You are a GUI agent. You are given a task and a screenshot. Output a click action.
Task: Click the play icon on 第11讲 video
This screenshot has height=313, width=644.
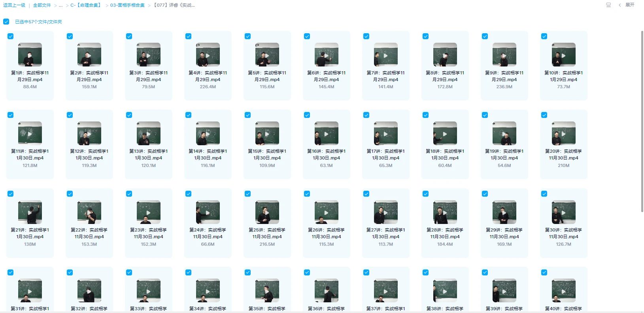(30, 134)
